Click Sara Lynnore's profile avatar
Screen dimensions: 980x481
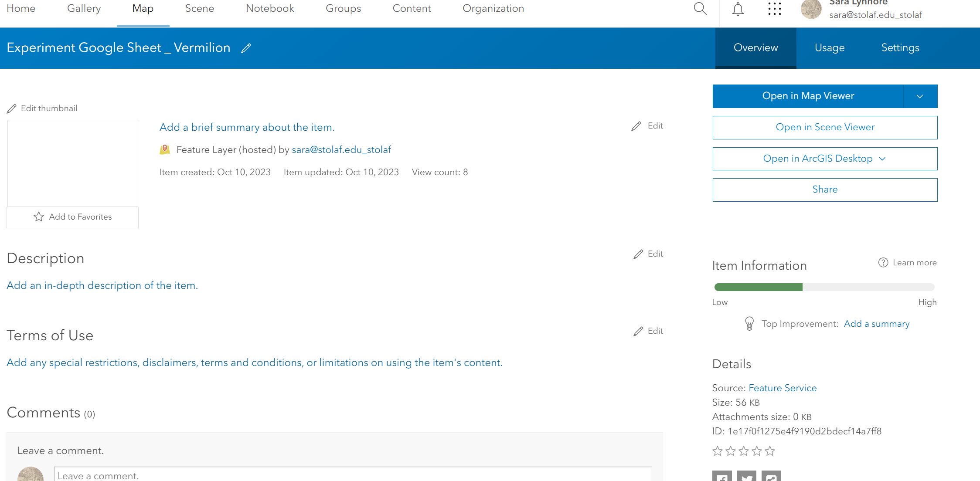click(x=811, y=9)
